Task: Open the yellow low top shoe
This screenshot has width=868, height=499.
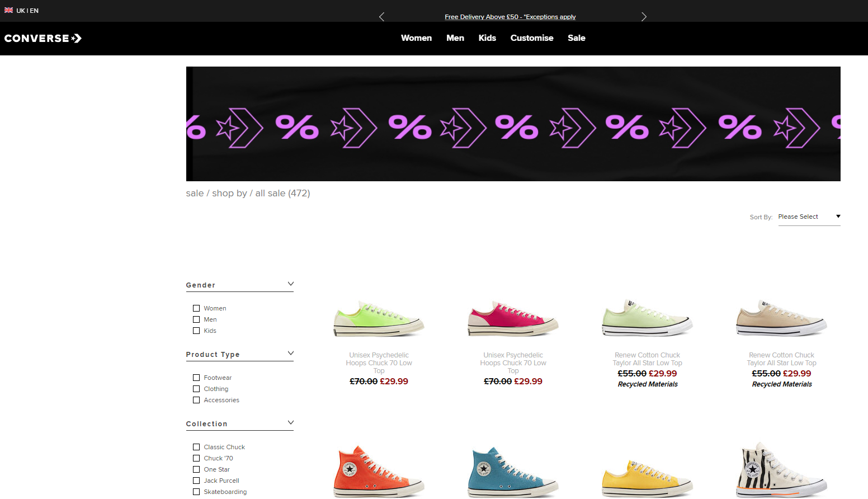Action: tap(648, 479)
